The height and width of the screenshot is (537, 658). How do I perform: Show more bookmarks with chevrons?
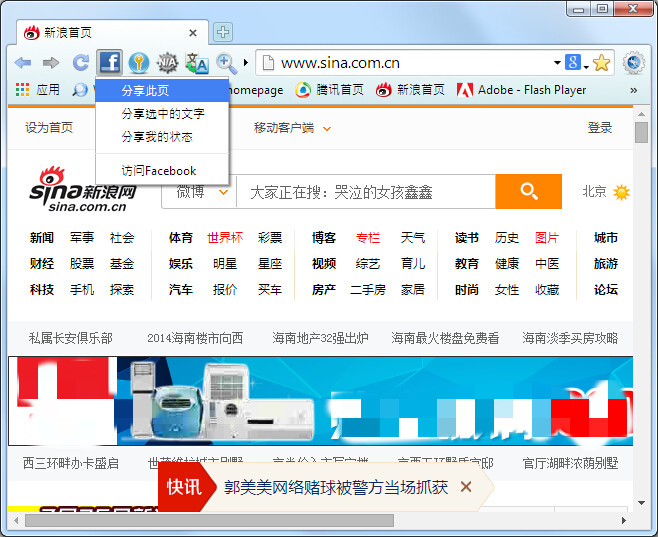[634, 90]
